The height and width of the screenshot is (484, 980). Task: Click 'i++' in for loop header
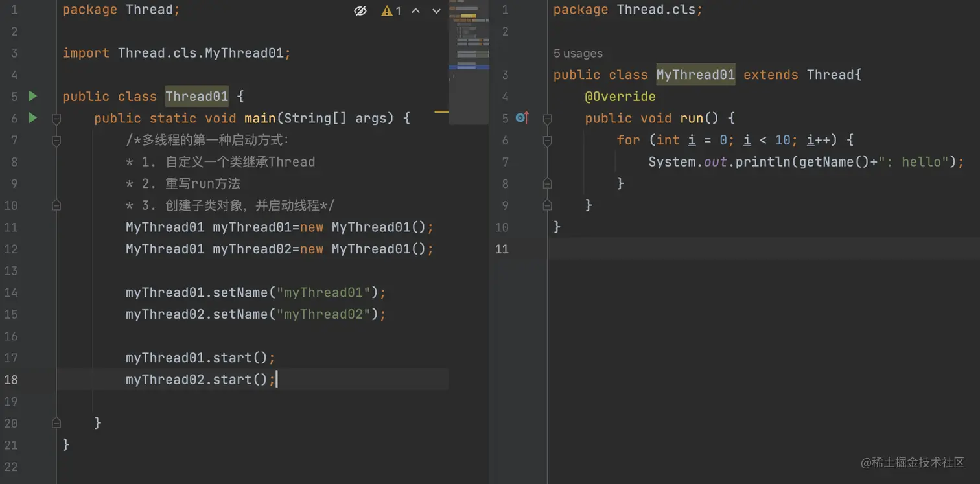click(818, 140)
